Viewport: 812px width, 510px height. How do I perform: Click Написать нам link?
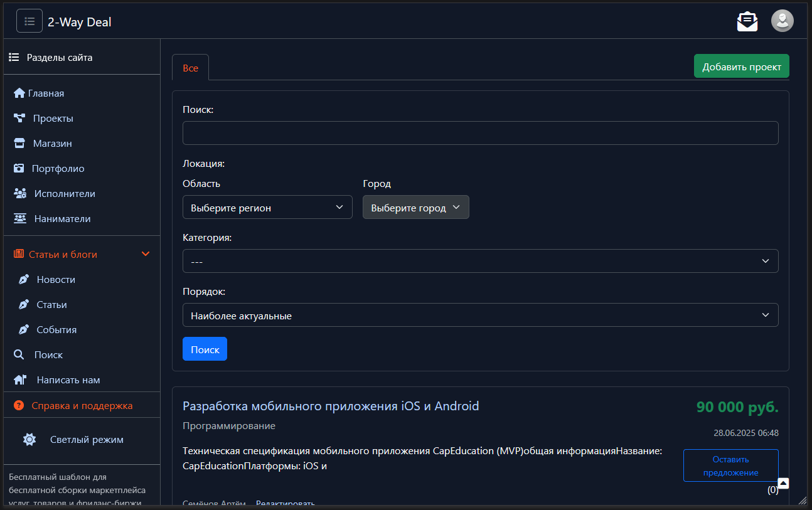click(x=68, y=380)
